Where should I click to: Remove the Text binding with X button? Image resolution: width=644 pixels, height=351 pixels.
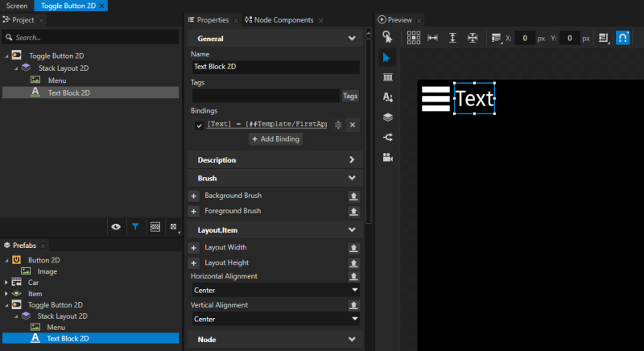352,125
